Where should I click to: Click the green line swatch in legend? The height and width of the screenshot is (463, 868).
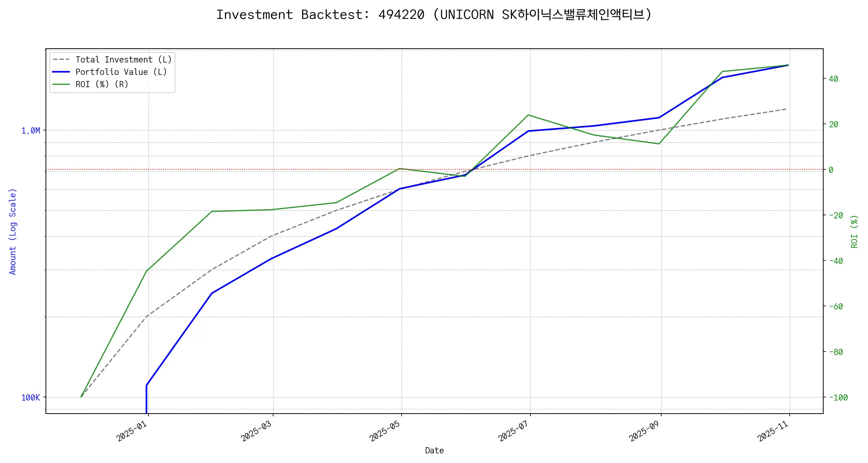tap(61, 84)
